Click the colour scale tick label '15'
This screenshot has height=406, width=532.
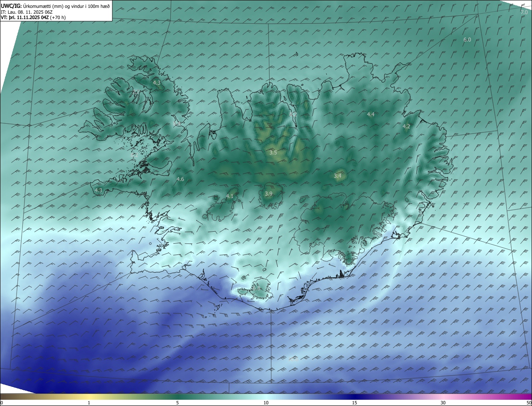tap(355, 403)
